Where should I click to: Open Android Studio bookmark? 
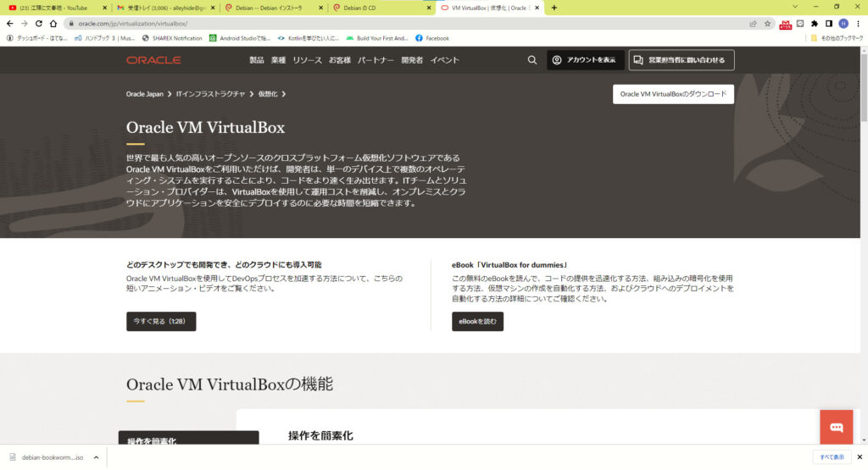pos(240,38)
